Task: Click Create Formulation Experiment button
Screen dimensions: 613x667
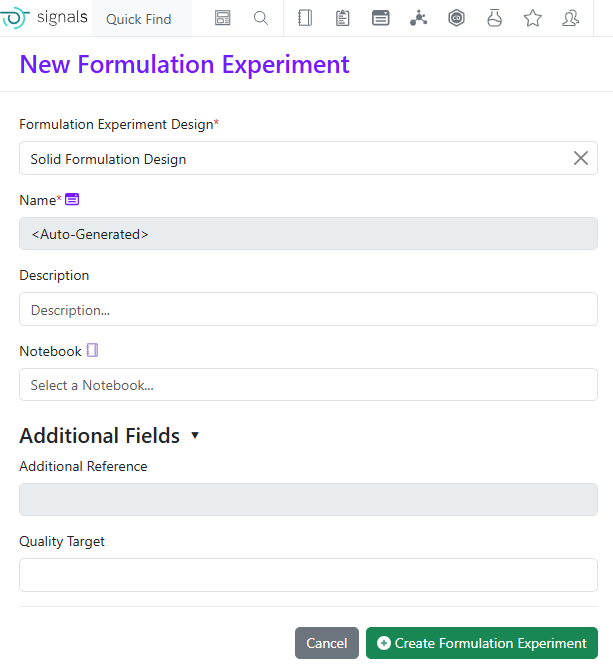Action: click(x=482, y=643)
